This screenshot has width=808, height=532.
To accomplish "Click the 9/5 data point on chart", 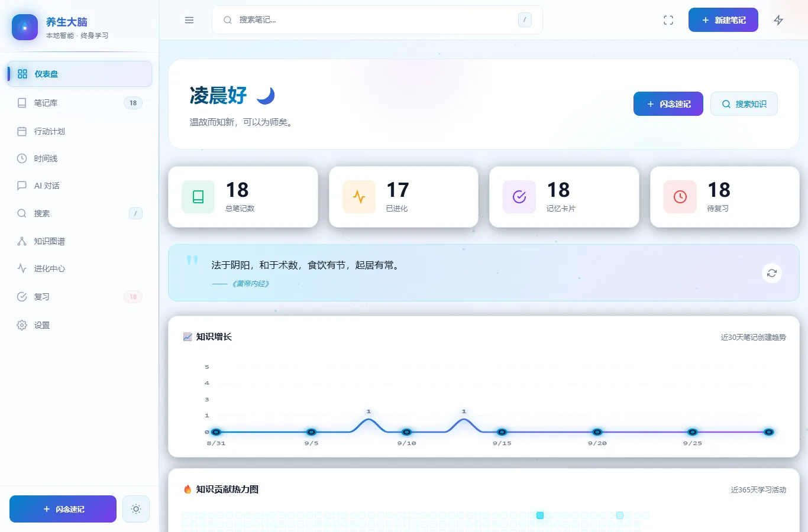I will (312, 432).
